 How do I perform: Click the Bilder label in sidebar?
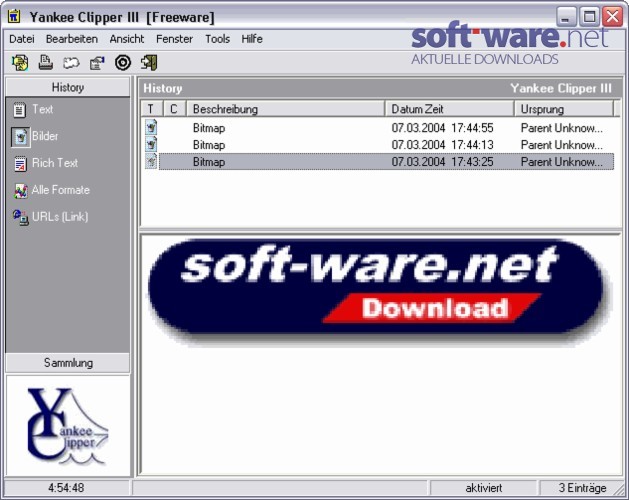click(45, 136)
